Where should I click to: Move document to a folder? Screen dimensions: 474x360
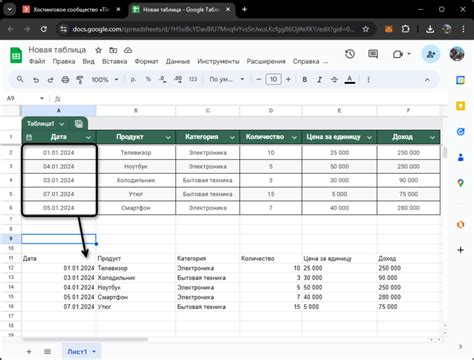pos(113,50)
